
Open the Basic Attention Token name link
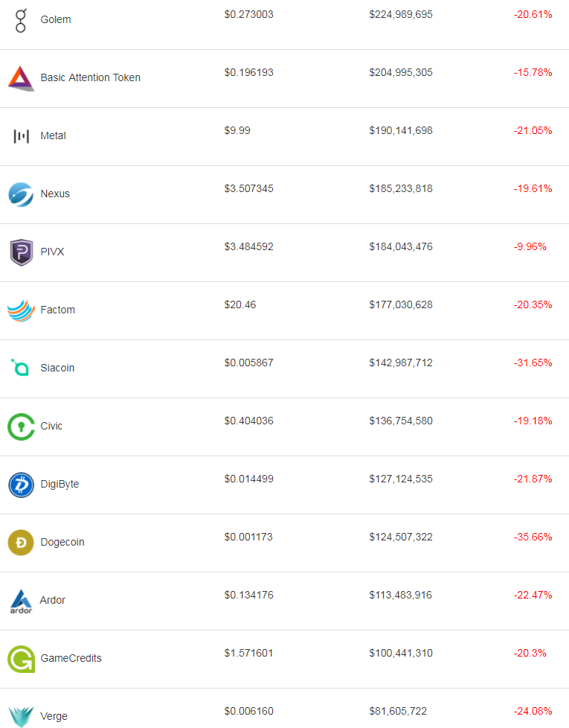[x=90, y=77]
